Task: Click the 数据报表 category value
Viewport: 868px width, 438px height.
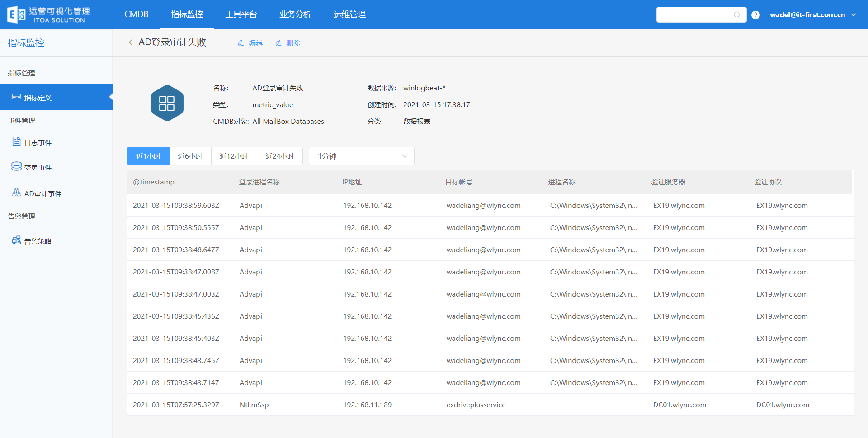Action: point(417,121)
